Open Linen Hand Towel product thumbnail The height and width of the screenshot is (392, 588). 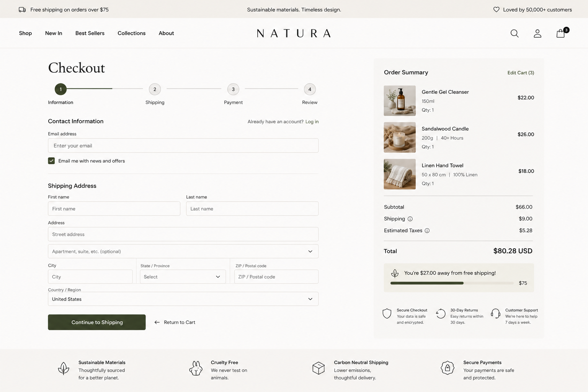[x=400, y=174]
